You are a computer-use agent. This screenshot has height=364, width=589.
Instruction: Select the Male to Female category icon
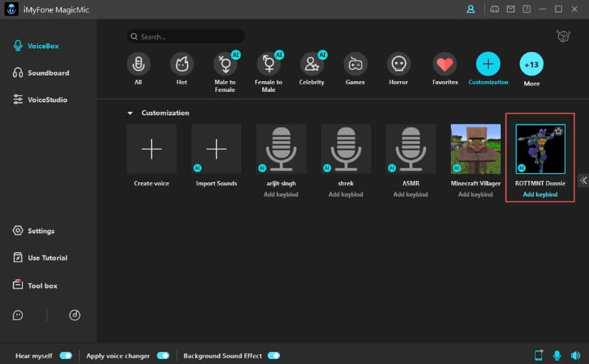(x=225, y=64)
